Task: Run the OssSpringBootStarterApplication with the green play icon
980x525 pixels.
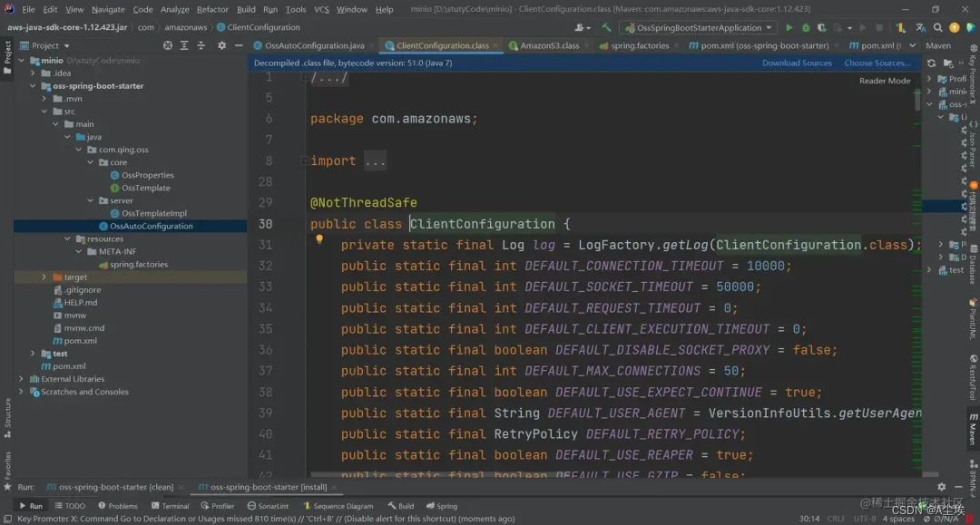Action: (789, 28)
